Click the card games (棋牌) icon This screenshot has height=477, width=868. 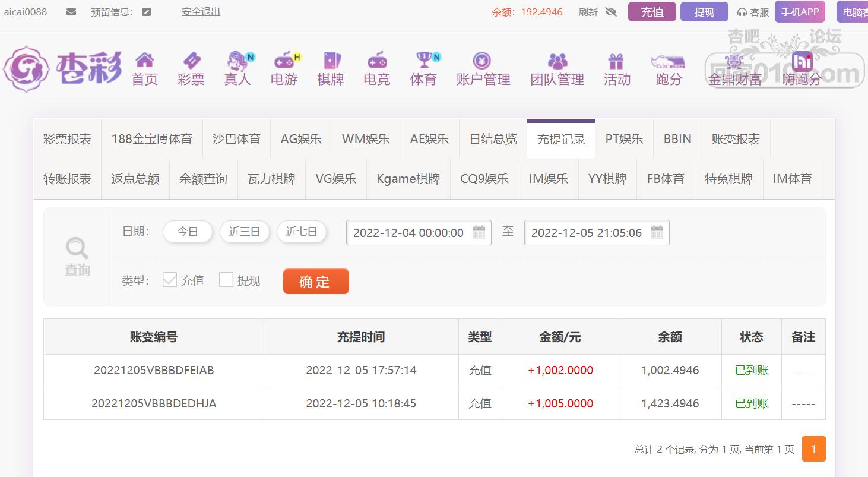pos(331,61)
